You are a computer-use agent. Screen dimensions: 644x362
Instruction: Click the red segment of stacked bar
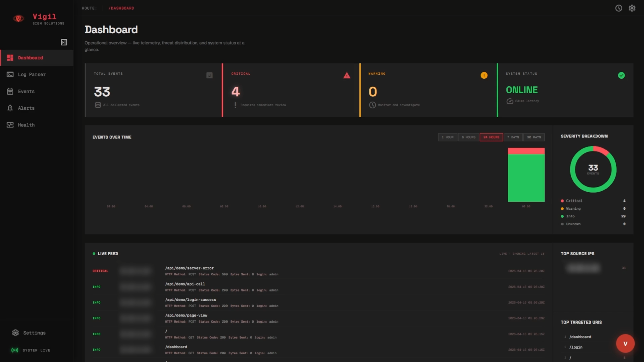coord(526,151)
